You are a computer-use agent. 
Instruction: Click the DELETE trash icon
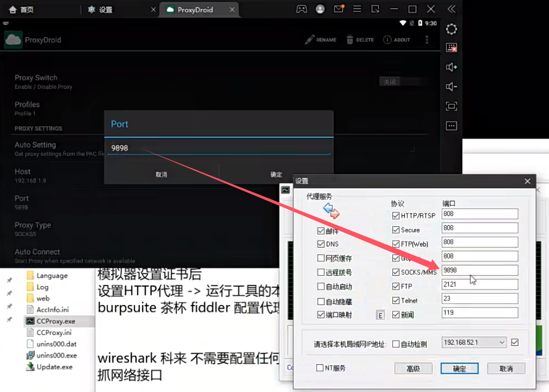350,40
